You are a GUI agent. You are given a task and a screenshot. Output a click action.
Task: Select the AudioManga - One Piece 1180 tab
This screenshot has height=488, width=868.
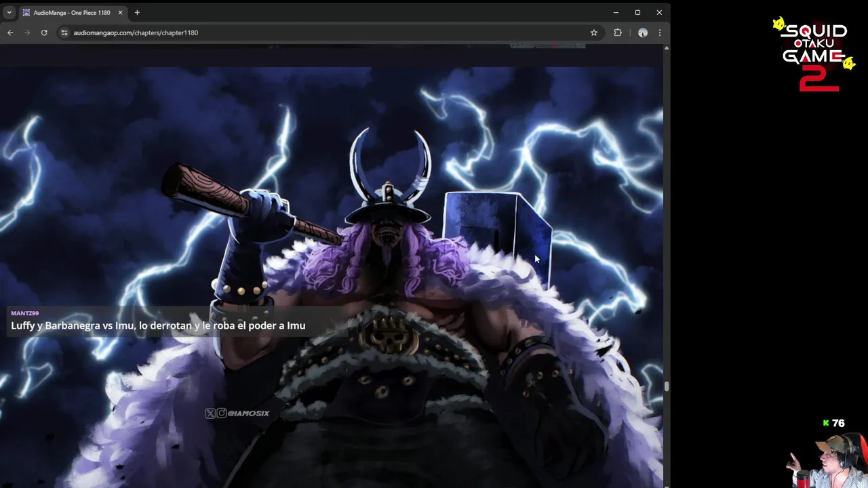[73, 12]
